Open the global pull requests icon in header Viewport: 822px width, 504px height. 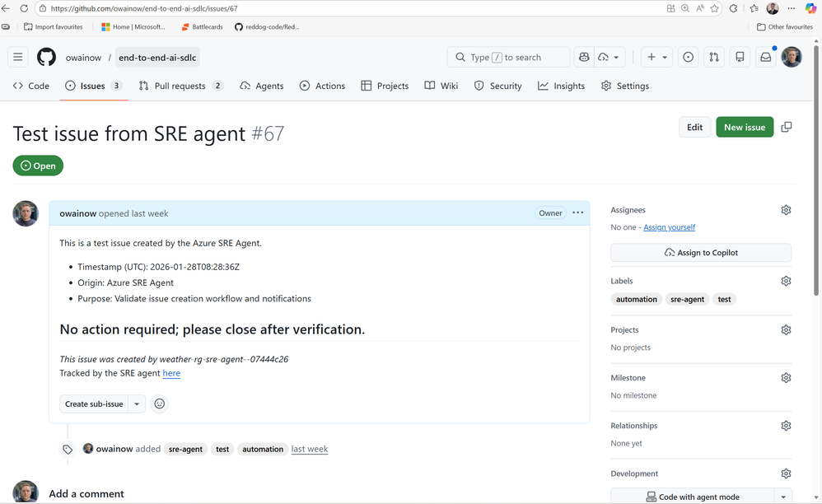714,57
